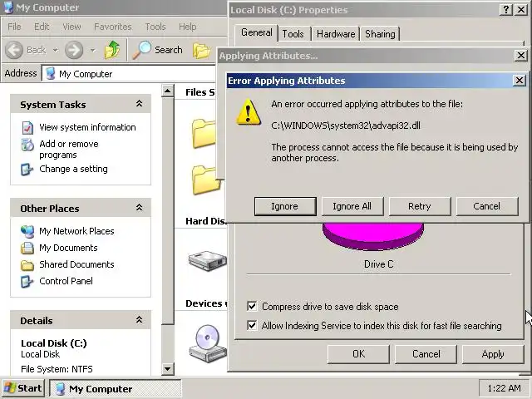Close the Error Applying Attributes dialog
This screenshot has width=532, height=399.
click(x=519, y=81)
